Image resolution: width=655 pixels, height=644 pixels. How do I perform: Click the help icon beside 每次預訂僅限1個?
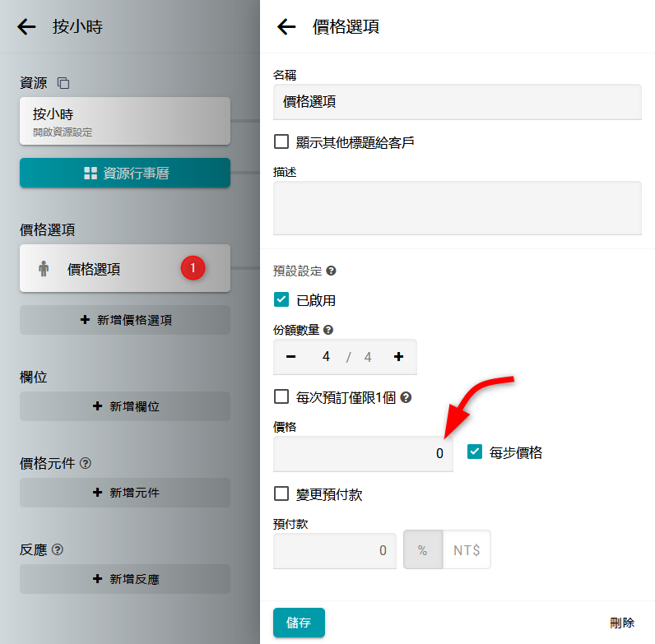406,397
